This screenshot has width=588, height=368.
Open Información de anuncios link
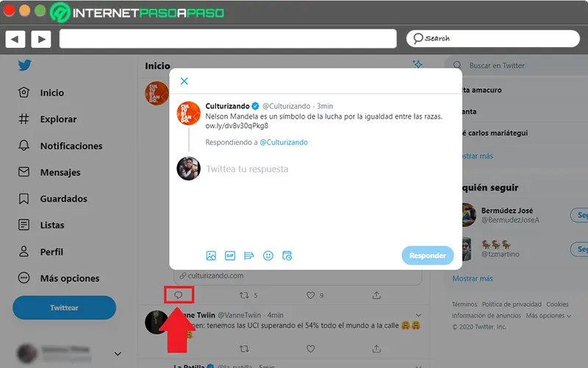click(x=486, y=316)
